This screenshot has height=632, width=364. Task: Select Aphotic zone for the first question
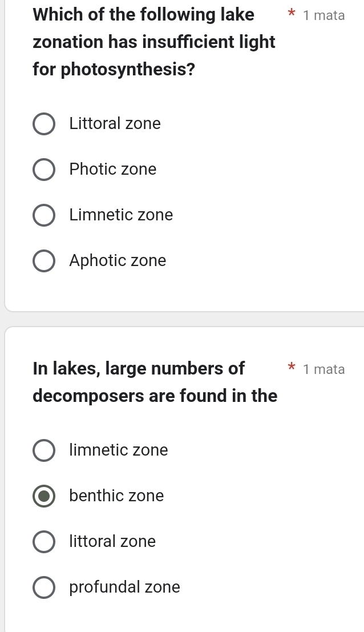coord(44,261)
